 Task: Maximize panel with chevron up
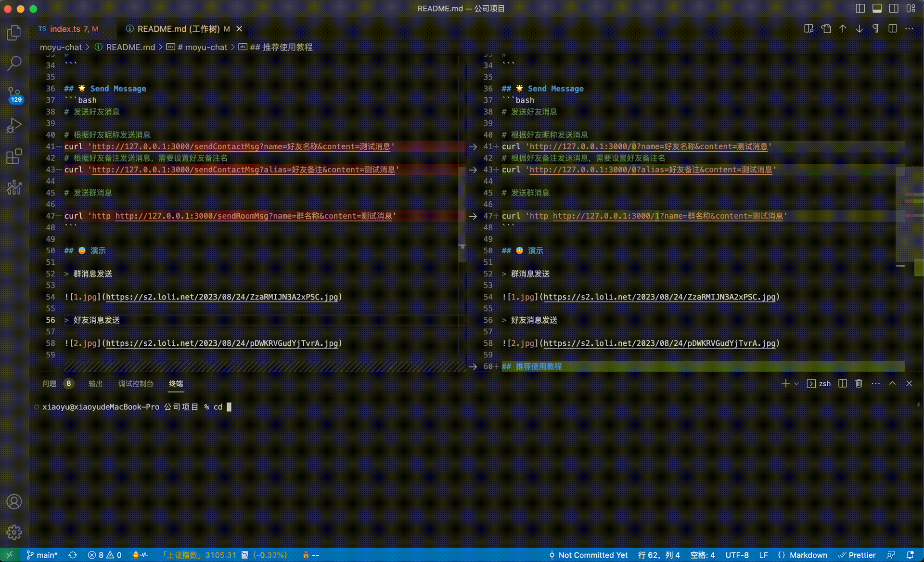tap(892, 383)
